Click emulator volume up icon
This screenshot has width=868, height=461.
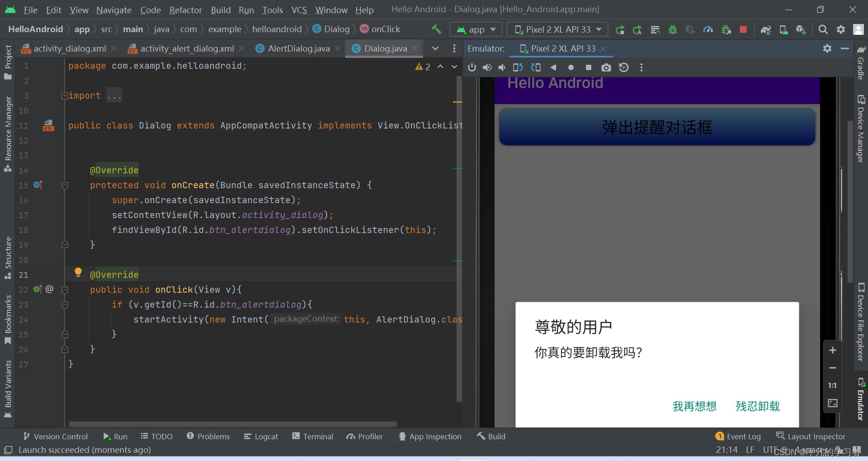(487, 67)
